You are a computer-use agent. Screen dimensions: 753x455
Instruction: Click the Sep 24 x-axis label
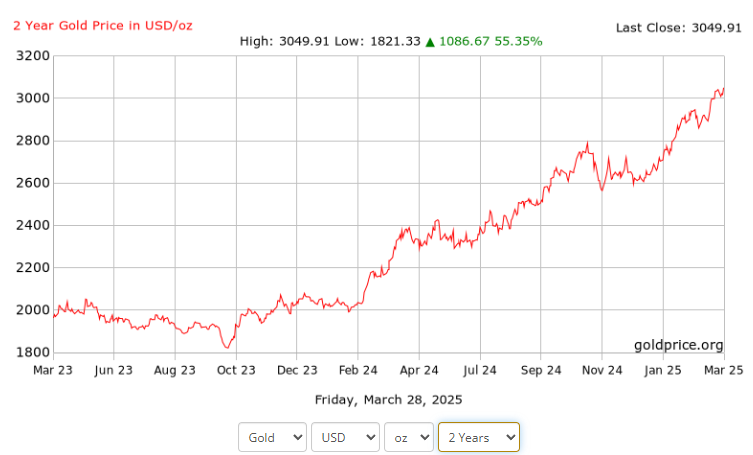540,369
